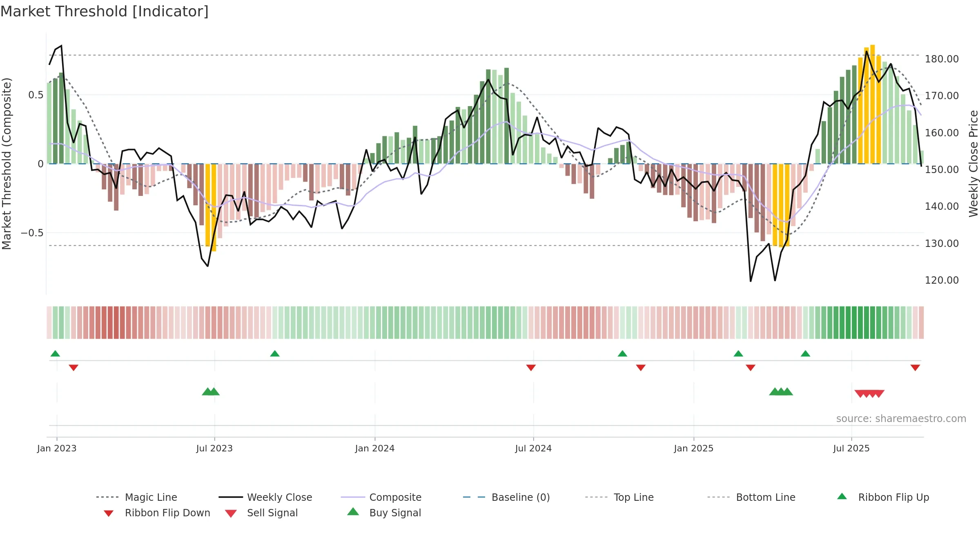980x551 pixels.
Task: Toggle the Bottom Line legend entry
Action: pos(751,497)
